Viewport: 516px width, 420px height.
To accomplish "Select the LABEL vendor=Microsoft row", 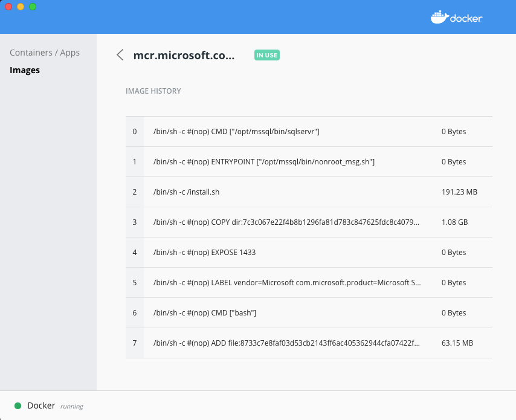I will pyautogui.click(x=309, y=283).
